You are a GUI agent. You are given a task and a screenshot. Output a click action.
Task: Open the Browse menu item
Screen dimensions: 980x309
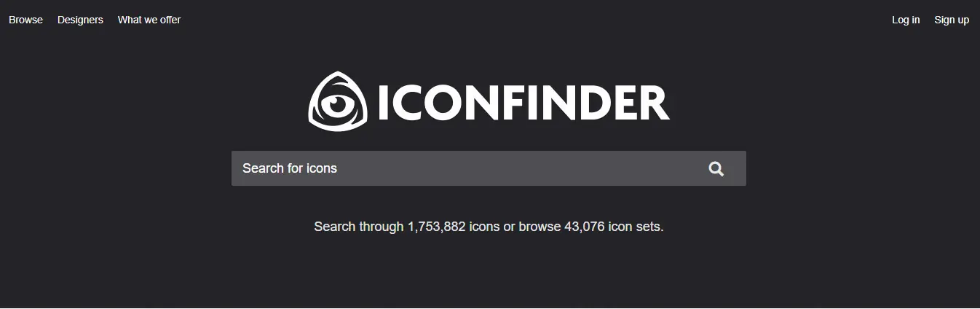25,20
